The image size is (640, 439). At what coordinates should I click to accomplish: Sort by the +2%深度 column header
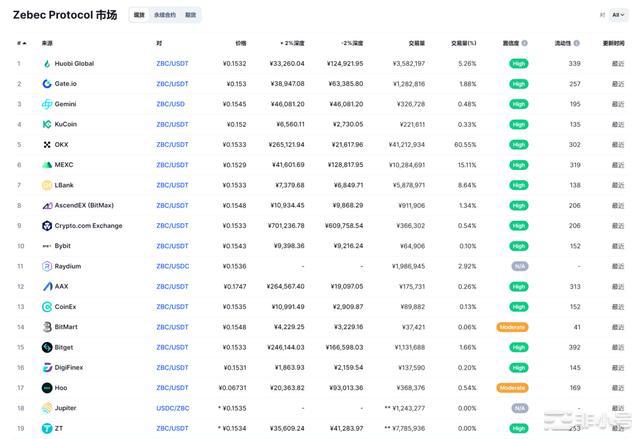coord(292,43)
